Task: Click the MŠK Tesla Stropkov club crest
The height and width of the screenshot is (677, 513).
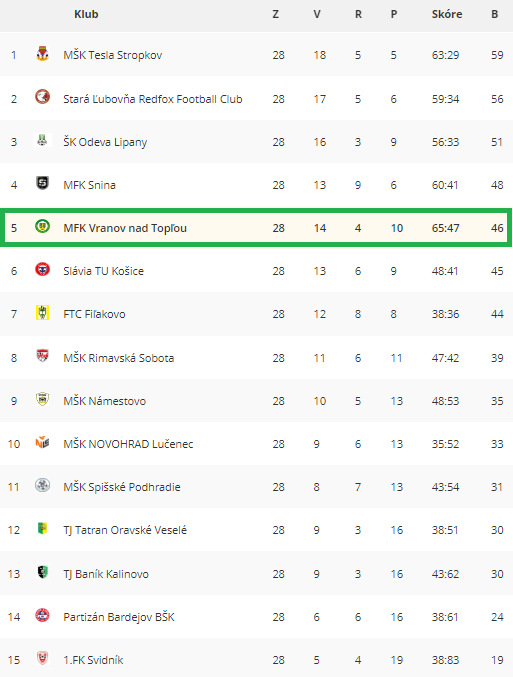Action: [x=42, y=54]
